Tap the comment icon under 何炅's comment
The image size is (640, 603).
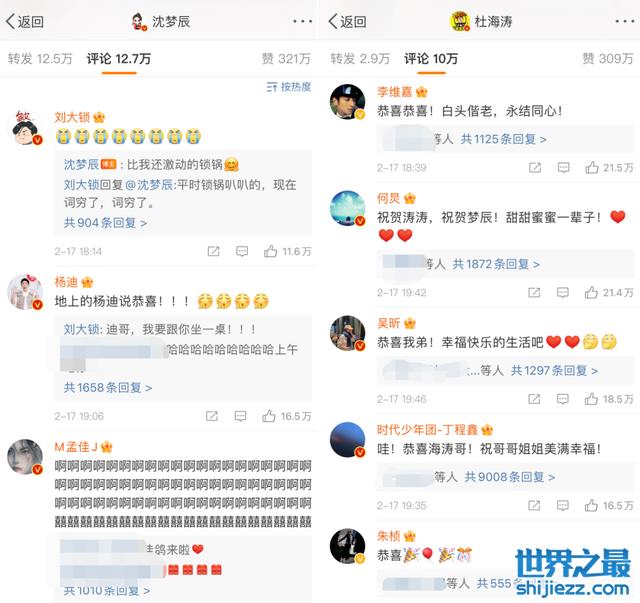point(563,292)
